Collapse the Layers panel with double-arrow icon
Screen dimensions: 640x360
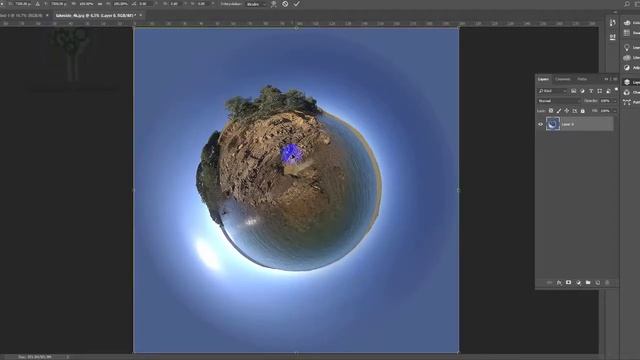point(606,79)
